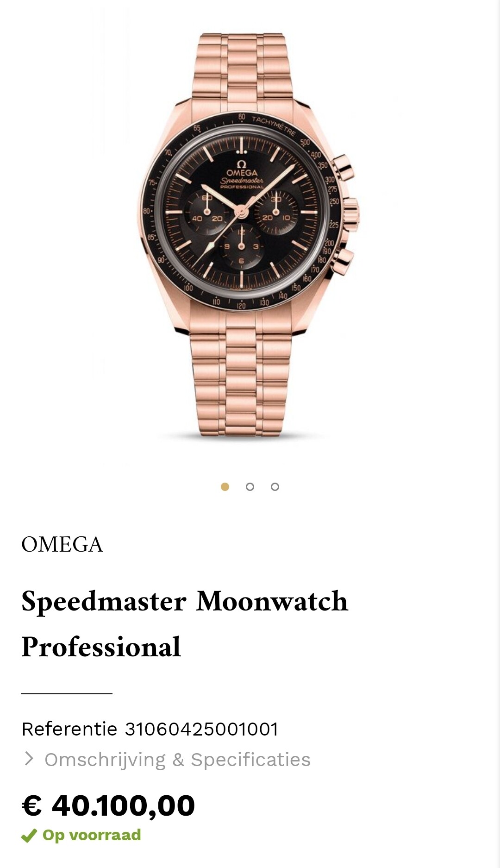The height and width of the screenshot is (868, 500).
Task: Expand the chevron beside Omschrijving & Specificaties
Action: pyautogui.click(x=29, y=759)
